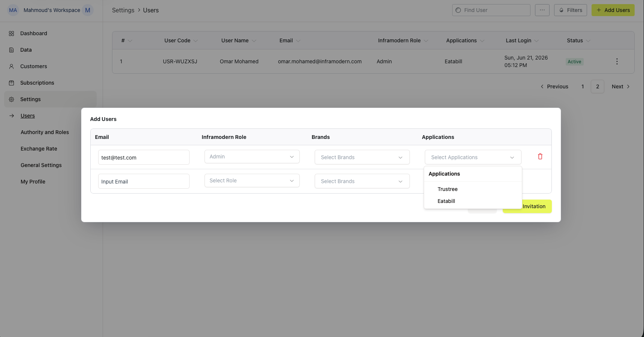
Task: Sort by Last Login column chevron
Action: [536, 41]
